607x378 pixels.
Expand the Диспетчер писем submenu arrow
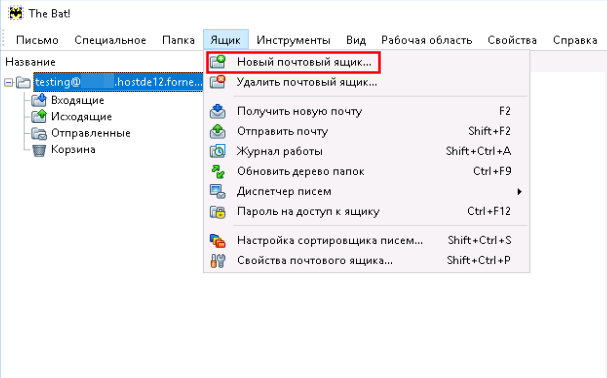tap(520, 192)
